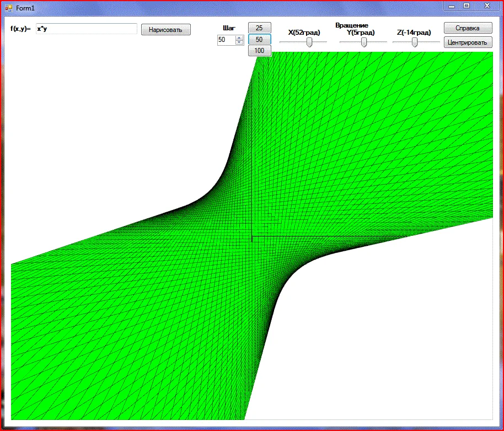Focus the f(x,y) formula input field
The width and height of the screenshot is (504, 431).
click(x=86, y=29)
